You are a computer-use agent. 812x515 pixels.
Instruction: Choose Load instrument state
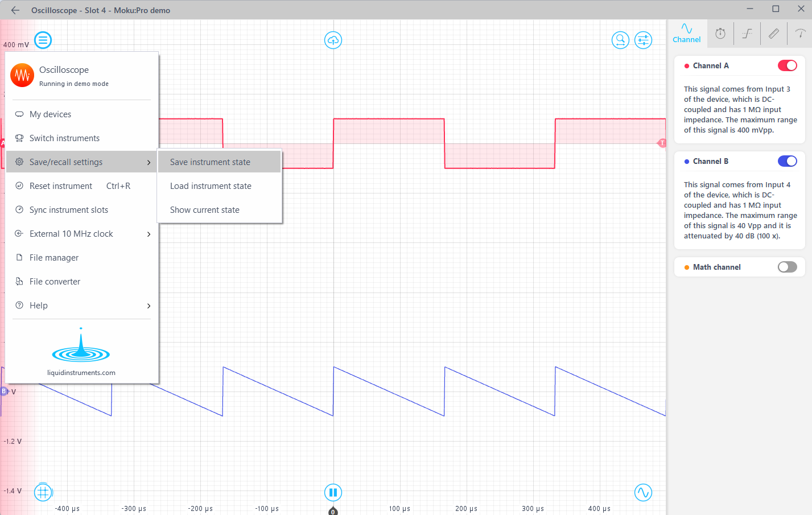(219, 186)
